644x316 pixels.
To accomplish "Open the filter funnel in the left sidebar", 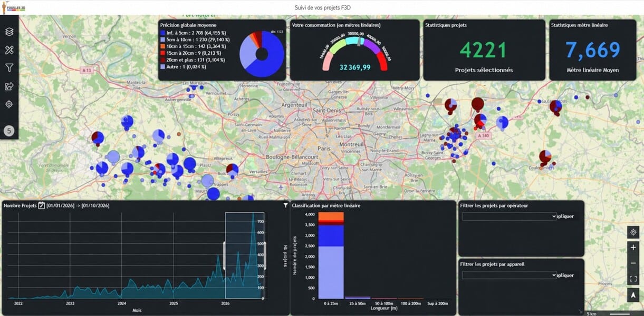I will 9,68.
